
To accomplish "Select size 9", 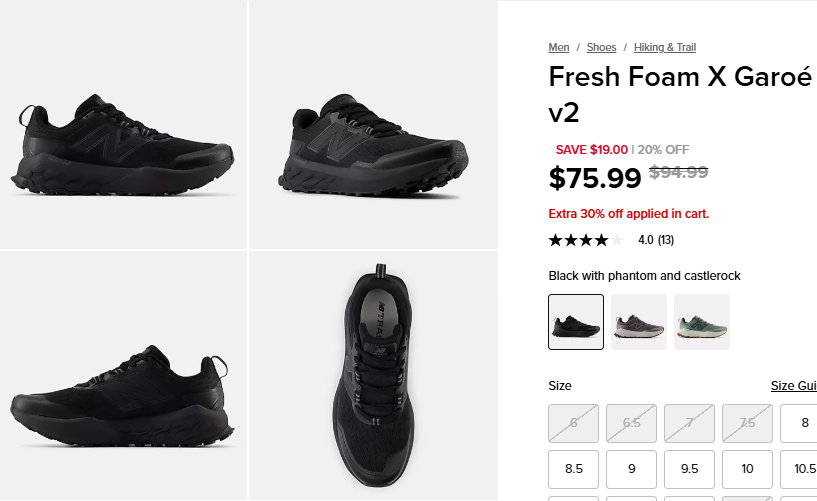I will tap(632, 469).
